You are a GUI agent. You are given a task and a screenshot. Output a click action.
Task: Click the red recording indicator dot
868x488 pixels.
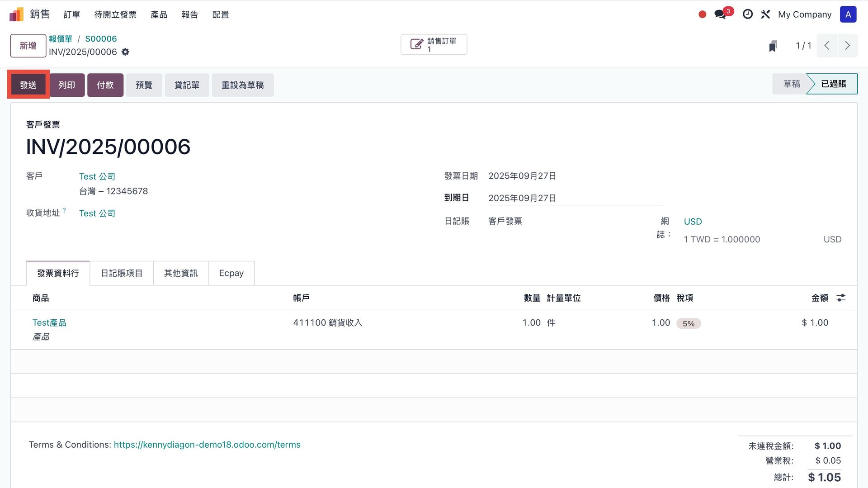coord(702,14)
